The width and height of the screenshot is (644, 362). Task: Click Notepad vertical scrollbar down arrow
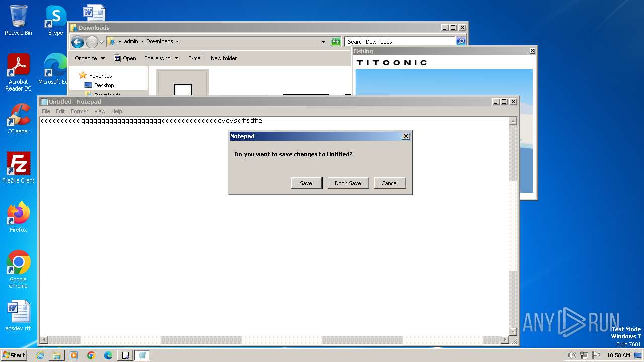click(x=513, y=332)
